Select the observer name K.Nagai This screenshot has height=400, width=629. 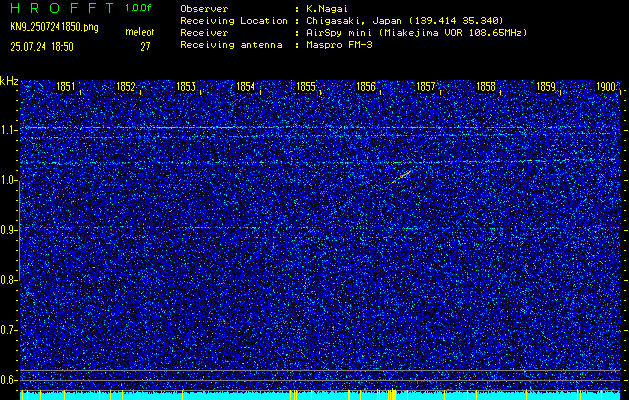point(327,9)
